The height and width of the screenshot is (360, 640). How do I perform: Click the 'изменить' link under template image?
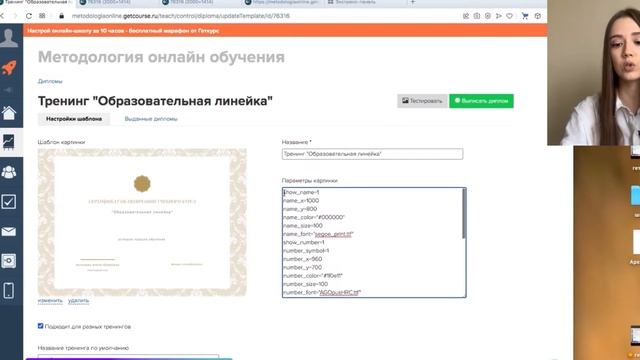50,300
